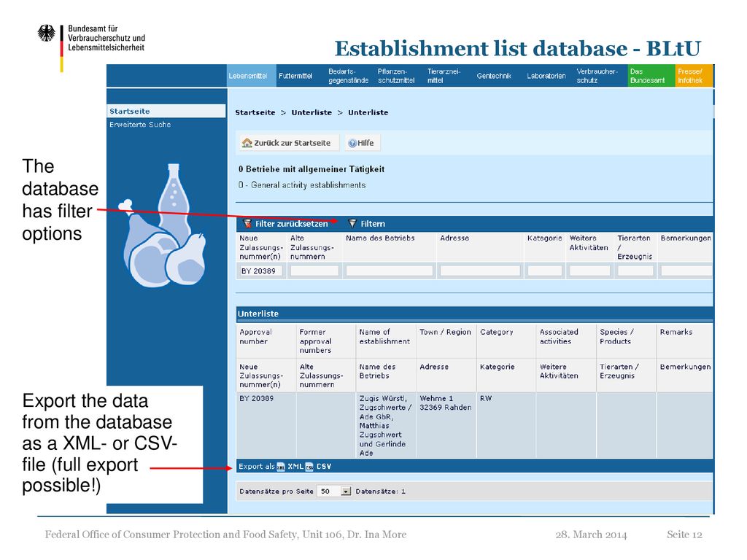Apply filters with the Filtern button
Image resolution: width=747 pixels, height=560 pixels.
coord(367,224)
